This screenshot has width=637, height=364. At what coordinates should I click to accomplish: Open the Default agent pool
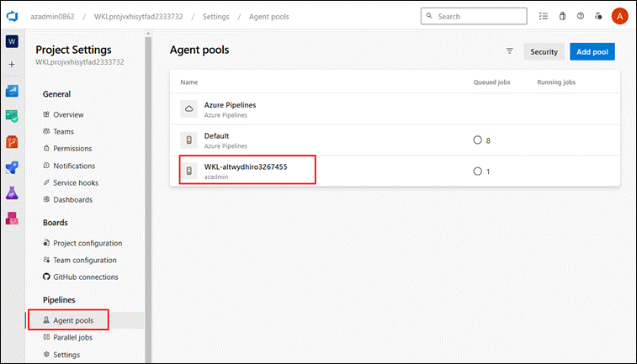(x=395, y=140)
